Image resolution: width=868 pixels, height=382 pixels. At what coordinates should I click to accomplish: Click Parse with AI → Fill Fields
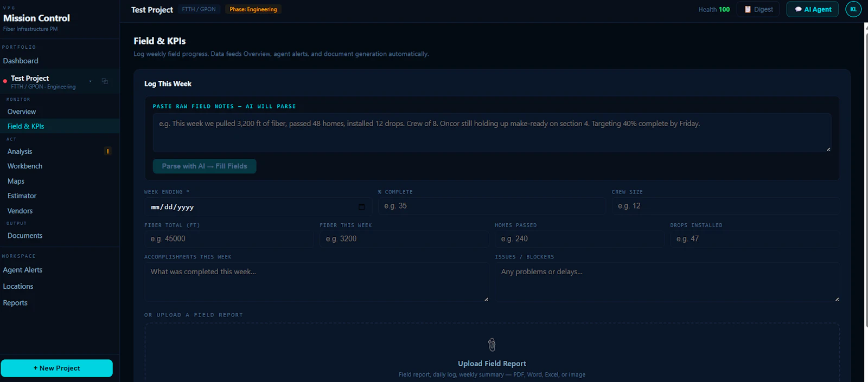pyautogui.click(x=205, y=166)
